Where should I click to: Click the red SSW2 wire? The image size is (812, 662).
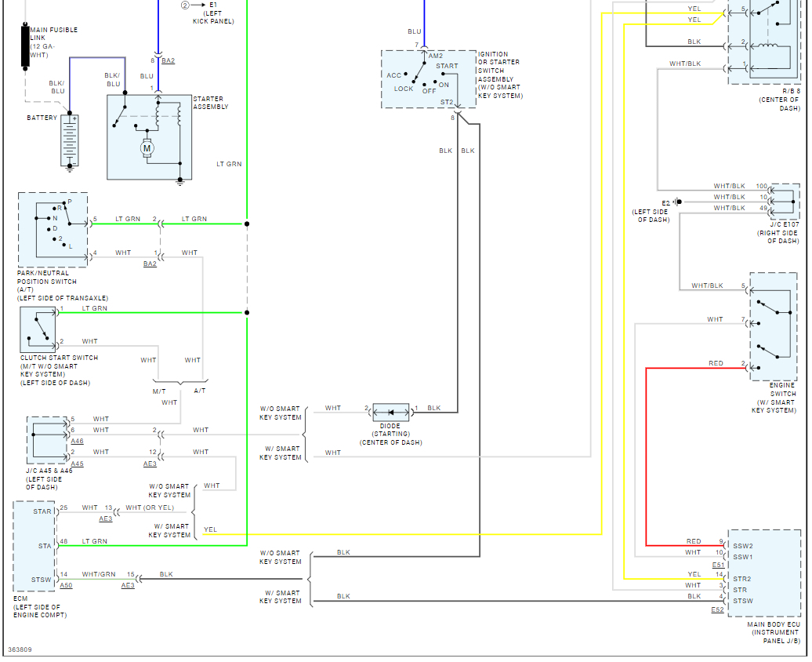click(x=647, y=456)
